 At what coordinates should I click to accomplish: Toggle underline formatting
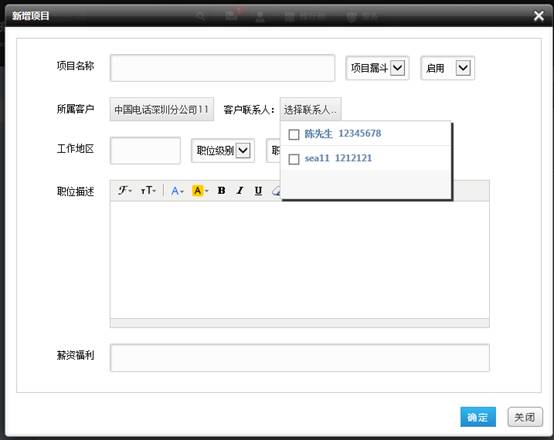click(x=258, y=191)
